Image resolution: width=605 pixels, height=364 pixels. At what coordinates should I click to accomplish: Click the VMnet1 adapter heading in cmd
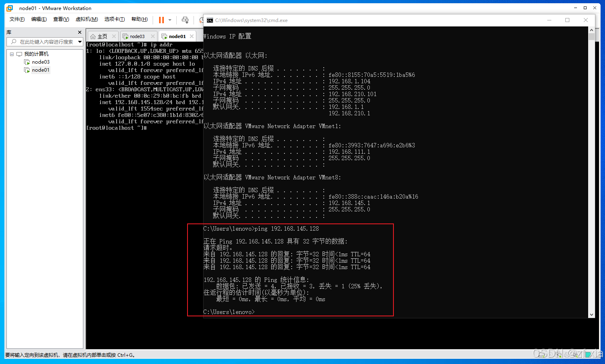pos(272,126)
